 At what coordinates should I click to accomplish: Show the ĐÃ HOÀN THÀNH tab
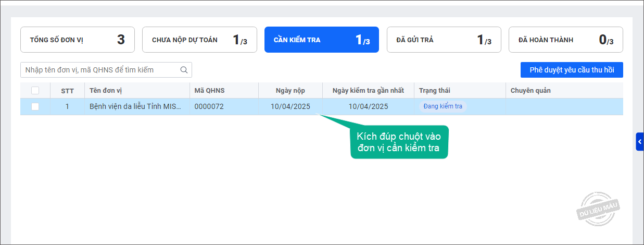[565, 40]
